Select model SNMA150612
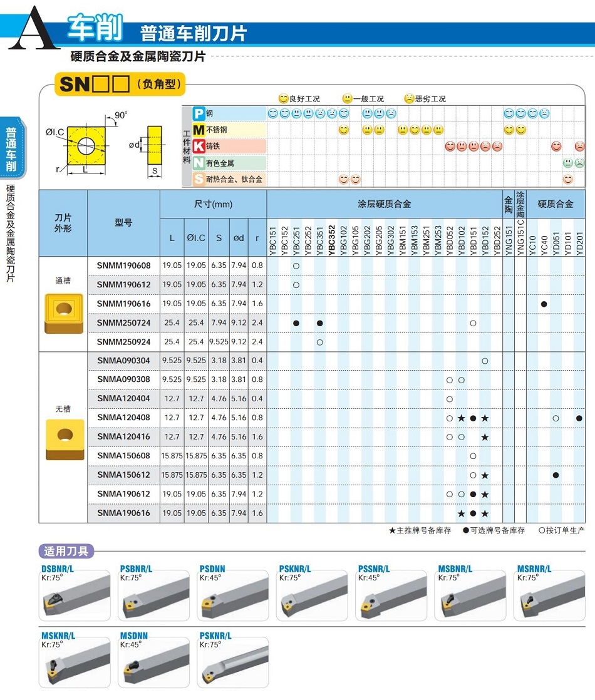The image size is (595, 700). [124, 475]
